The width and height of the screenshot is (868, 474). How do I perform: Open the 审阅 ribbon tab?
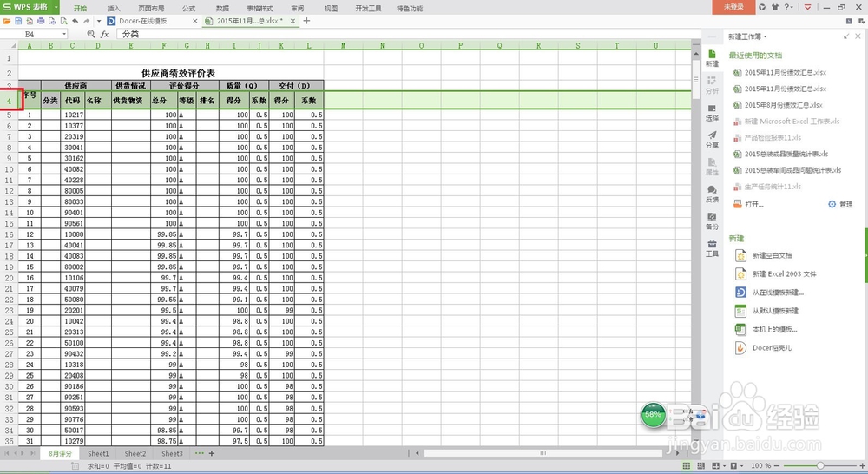tap(297, 9)
